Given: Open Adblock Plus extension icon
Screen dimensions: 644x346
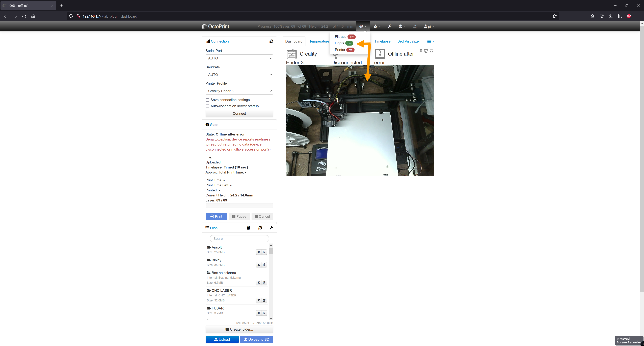Looking at the screenshot, I should 629,16.
